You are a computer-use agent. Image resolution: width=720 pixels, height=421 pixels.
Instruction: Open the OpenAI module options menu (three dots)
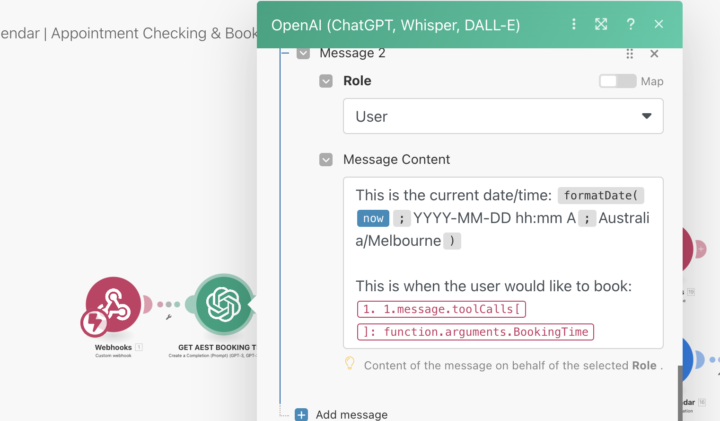tap(574, 24)
